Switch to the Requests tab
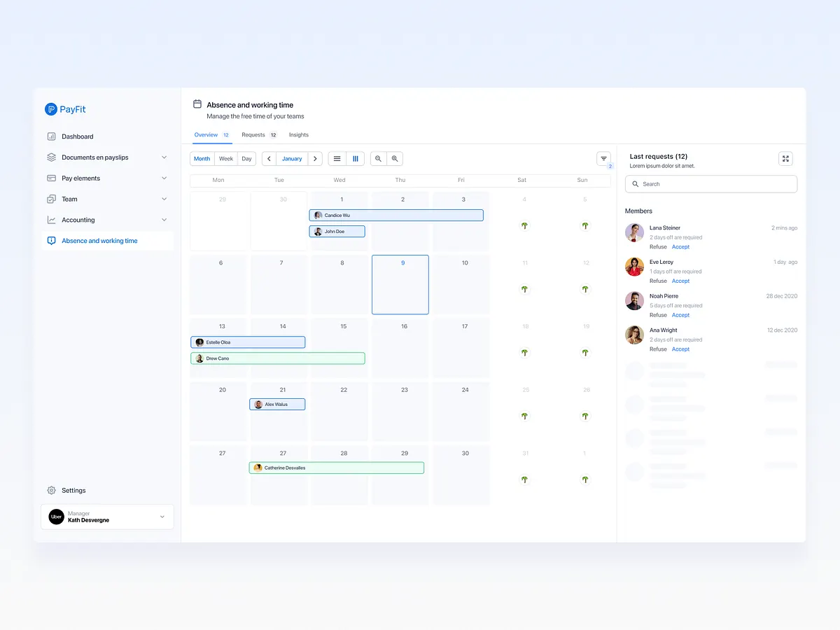The width and height of the screenshot is (840, 630). [x=253, y=134]
